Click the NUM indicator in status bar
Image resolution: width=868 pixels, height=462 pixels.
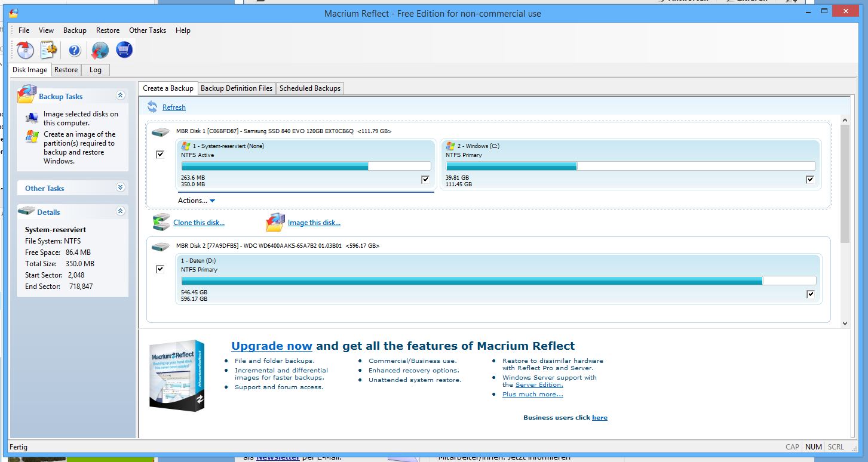pos(813,446)
